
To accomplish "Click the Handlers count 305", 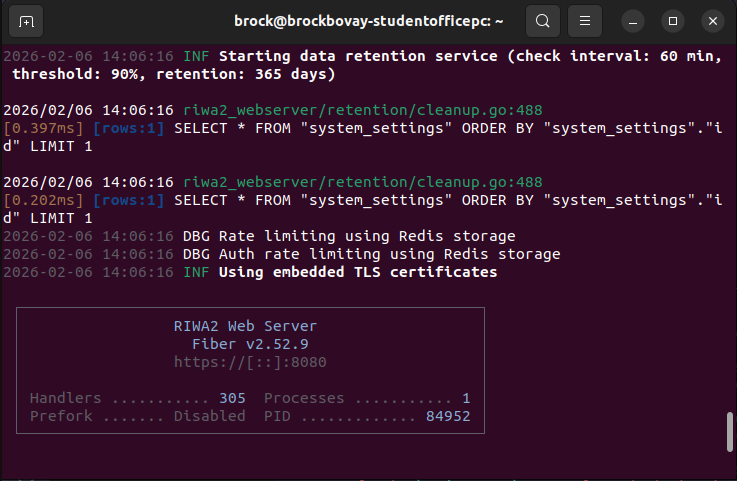I will point(232,398).
